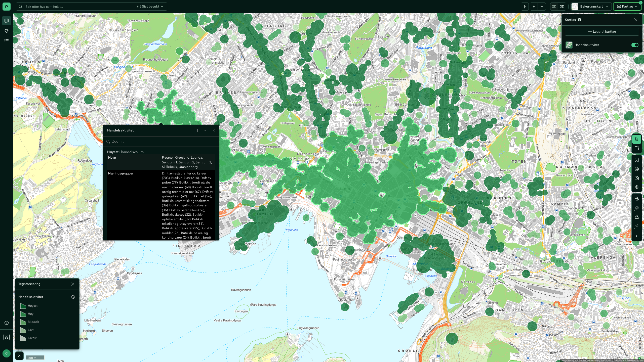The width and height of the screenshot is (644, 362).
Task: Open the elevation mountain tool
Action: pyautogui.click(x=637, y=217)
